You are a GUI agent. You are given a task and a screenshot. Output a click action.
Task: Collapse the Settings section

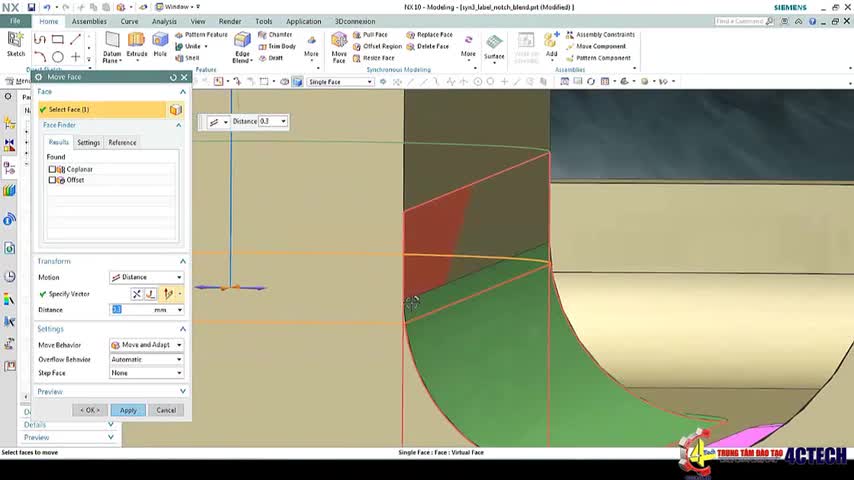[182, 329]
